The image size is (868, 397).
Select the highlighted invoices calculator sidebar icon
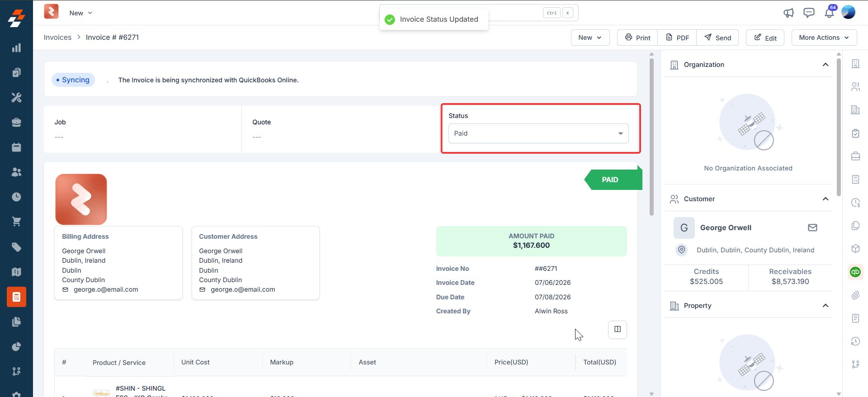16,297
